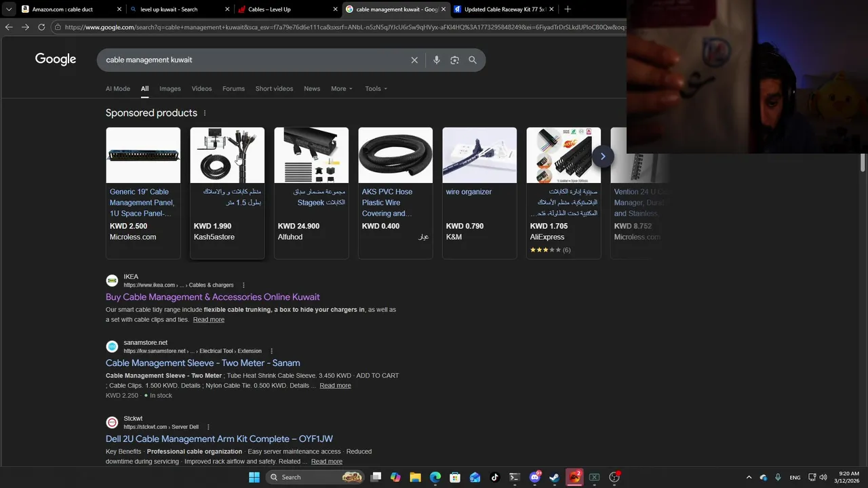The height and width of the screenshot is (488, 868).
Task: Click Read more under Sanam snippet
Action: click(x=335, y=386)
